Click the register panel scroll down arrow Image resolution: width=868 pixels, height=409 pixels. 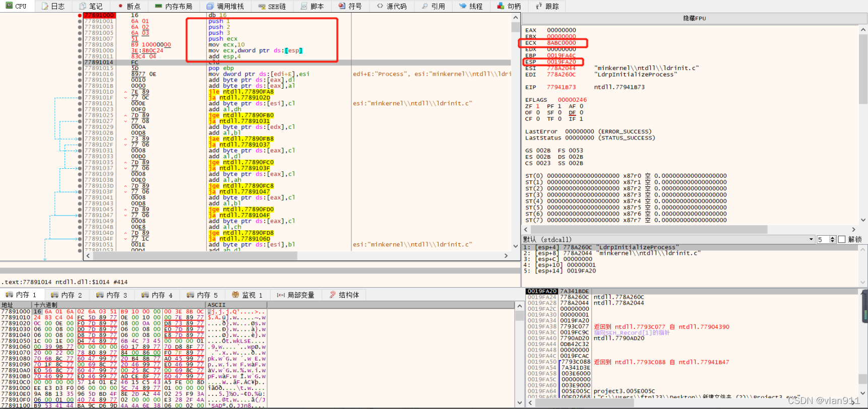point(863,220)
